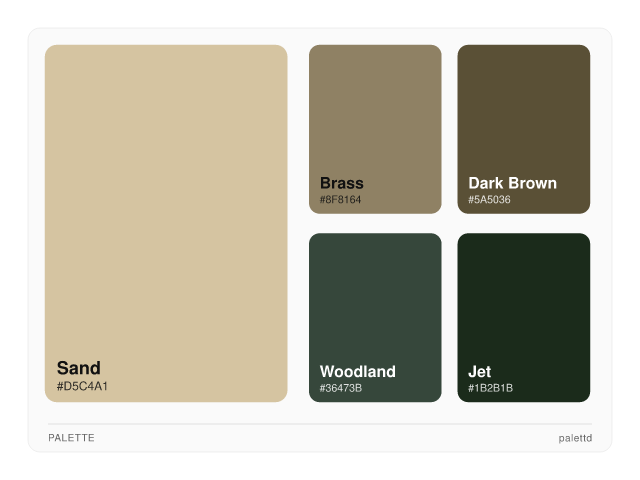
Task: Click the #5A5036 hex code
Action: click(x=489, y=200)
